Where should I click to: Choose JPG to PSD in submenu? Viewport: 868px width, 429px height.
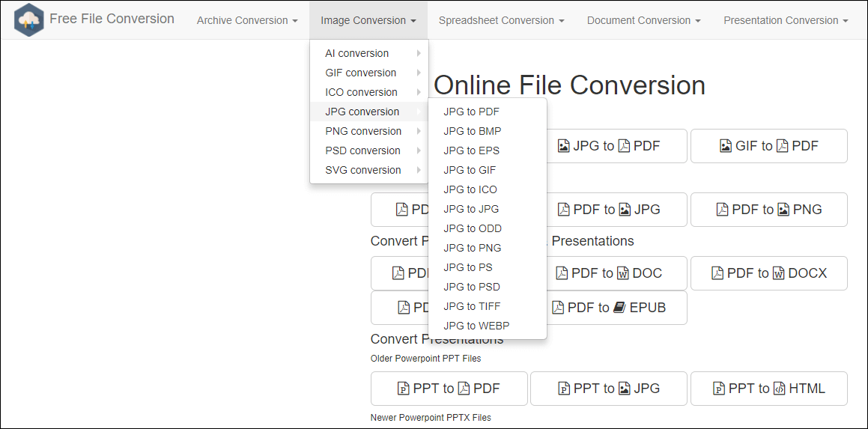coord(487,287)
